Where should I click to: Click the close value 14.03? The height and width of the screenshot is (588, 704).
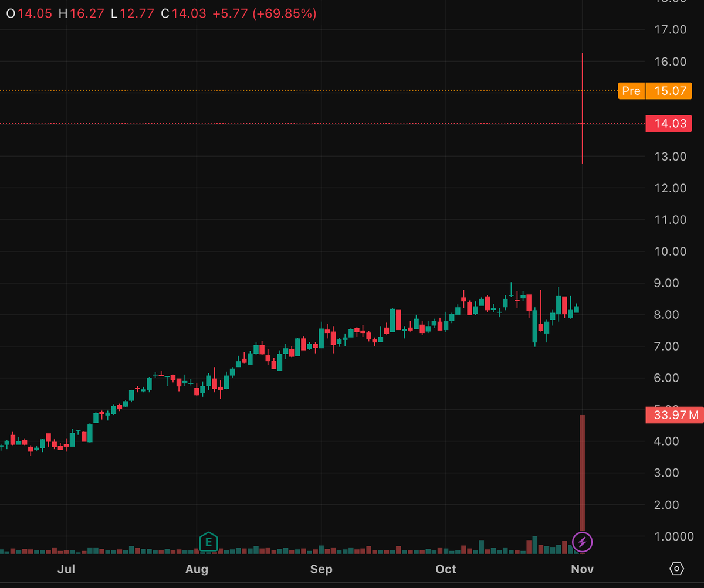(x=189, y=13)
